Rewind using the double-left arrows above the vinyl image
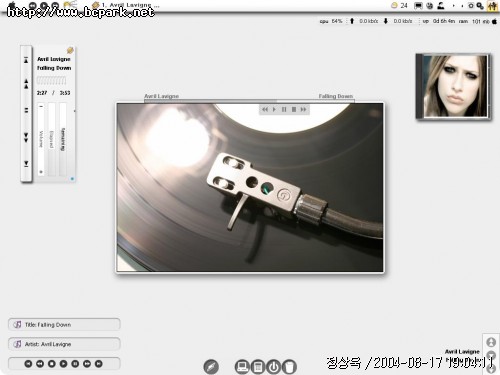This screenshot has height=375, width=500. coord(265,109)
